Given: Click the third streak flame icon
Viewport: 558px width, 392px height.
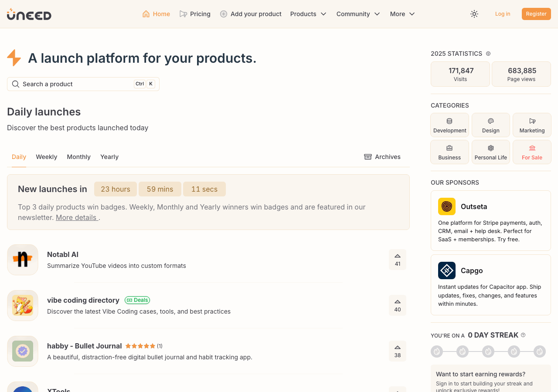Looking at the screenshot, I should tap(488, 351).
